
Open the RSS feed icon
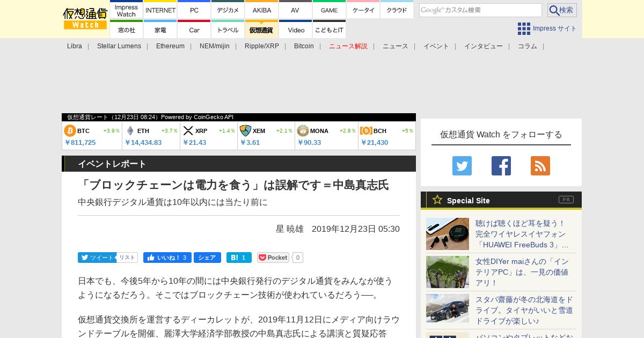540,166
